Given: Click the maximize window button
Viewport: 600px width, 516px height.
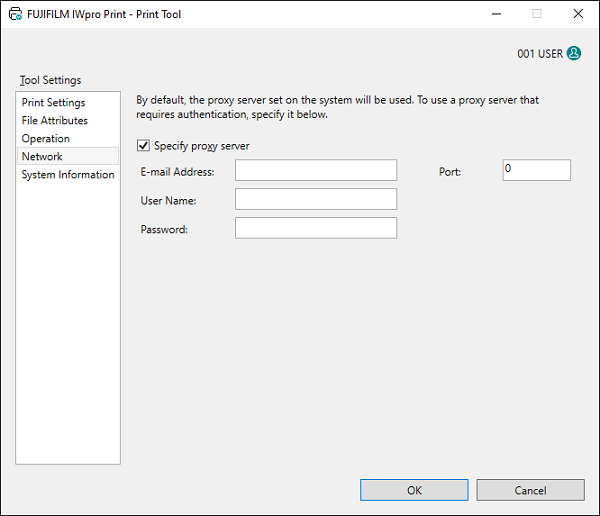Looking at the screenshot, I should point(536,15).
